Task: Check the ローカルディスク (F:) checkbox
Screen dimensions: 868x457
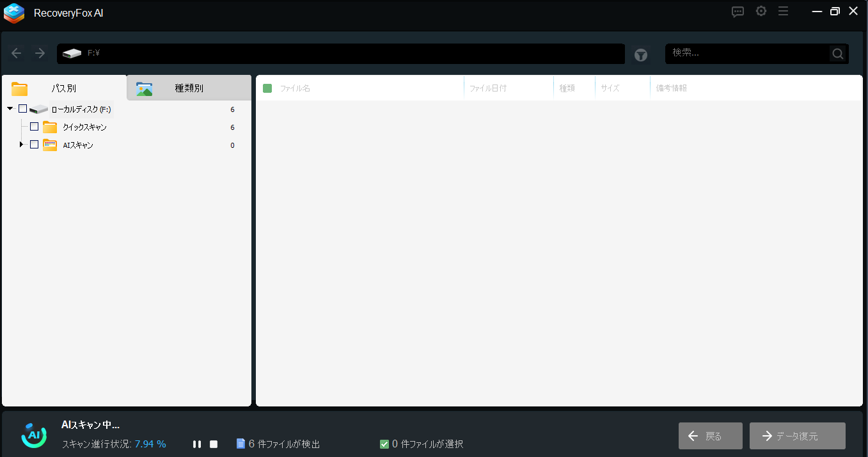Action: click(23, 109)
